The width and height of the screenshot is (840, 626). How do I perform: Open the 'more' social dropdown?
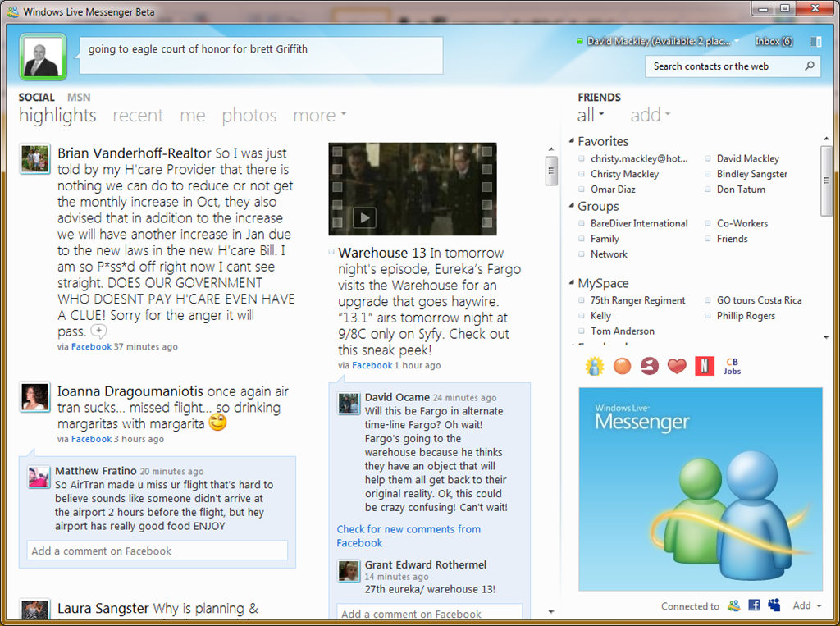(x=320, y=115)
